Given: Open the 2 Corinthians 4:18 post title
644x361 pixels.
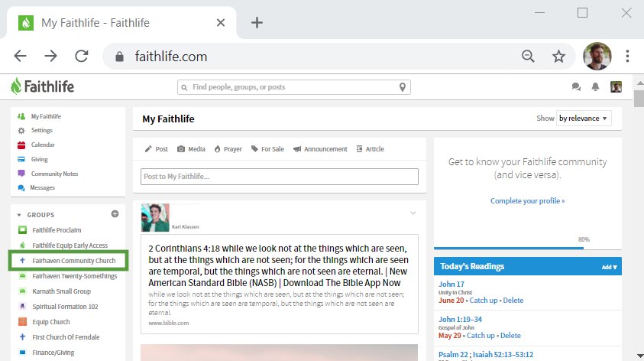Looking at the screenshot, I should click(x=279, y=265).
